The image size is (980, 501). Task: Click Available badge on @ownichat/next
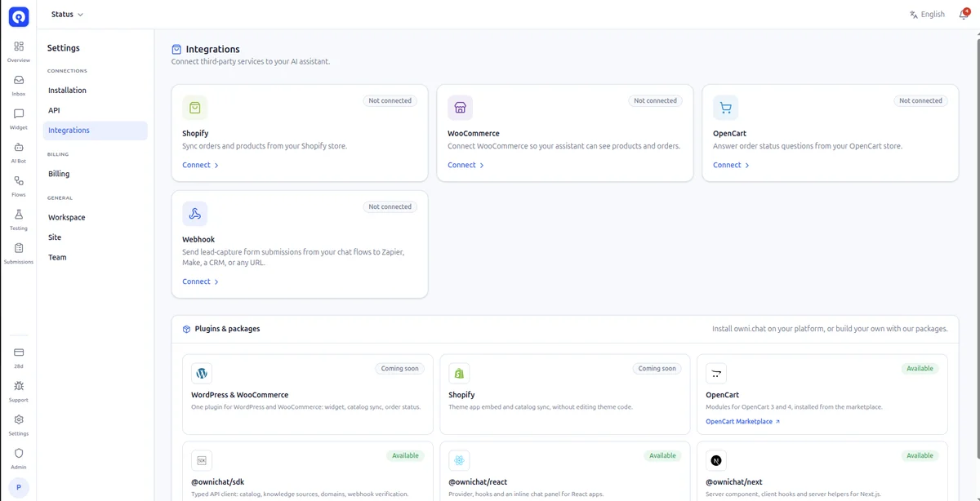pos(920,456)
